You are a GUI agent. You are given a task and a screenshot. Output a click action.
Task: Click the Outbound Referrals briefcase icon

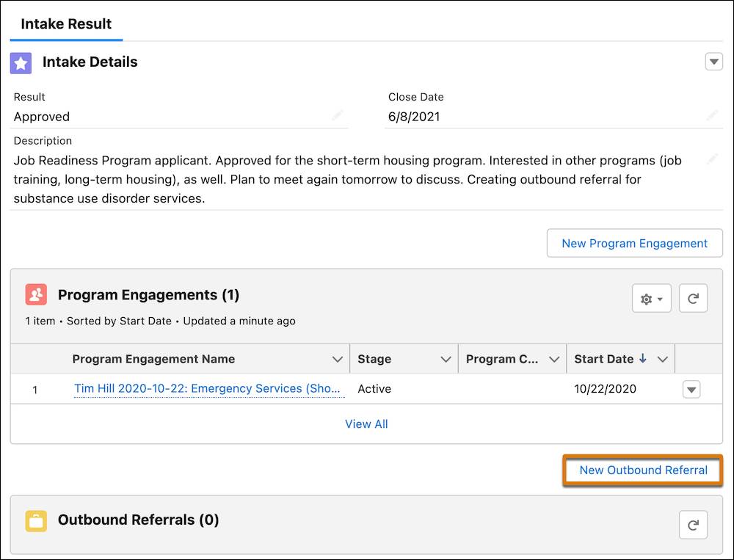coord(36,520)
